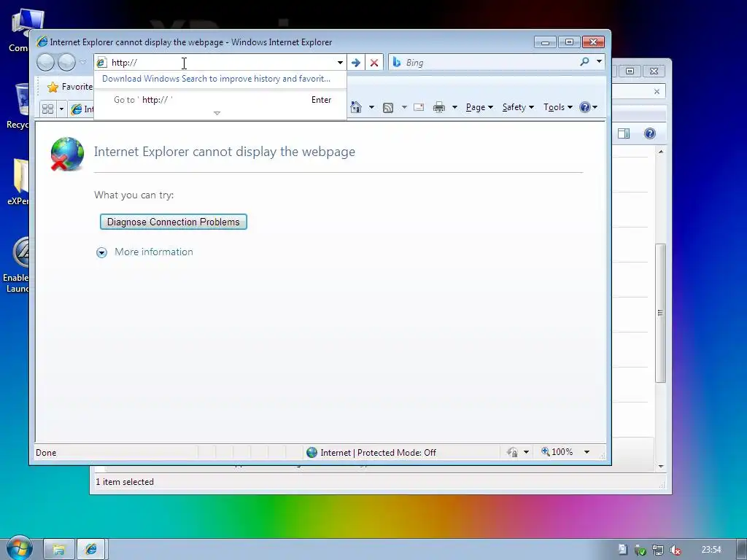Screen dimensions: 747x560
Task: Click the Print icon
Action: (x=438, y=108)
